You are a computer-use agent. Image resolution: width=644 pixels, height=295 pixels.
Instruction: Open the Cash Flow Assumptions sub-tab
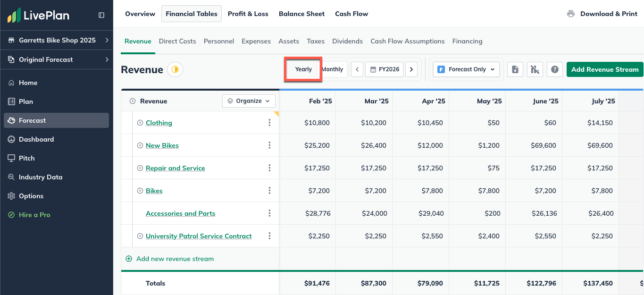[x=408, y=41]
